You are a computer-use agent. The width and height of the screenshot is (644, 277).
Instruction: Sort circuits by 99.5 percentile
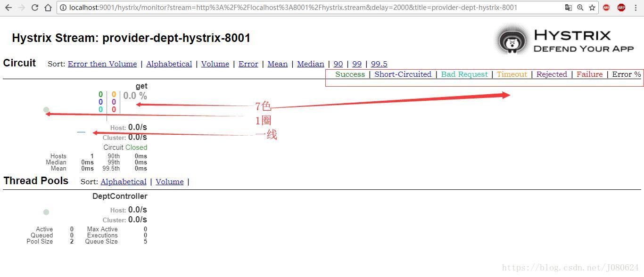click(379, 64)
